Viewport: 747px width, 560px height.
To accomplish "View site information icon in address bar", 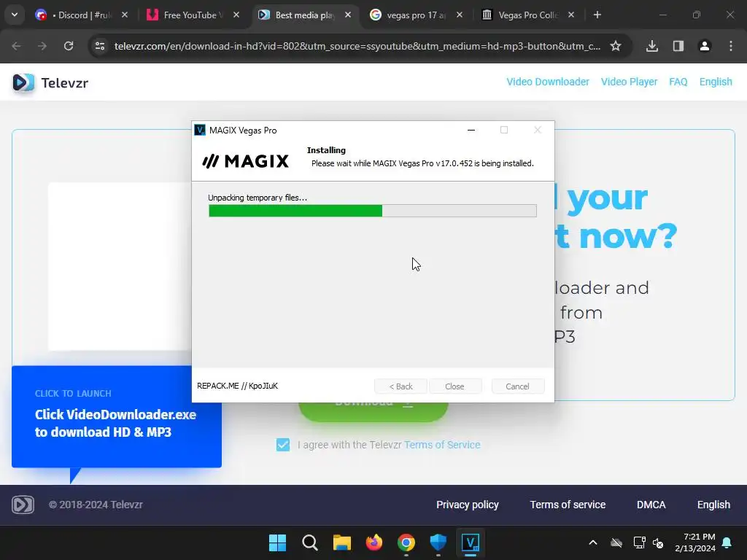I will pos(100,46).
